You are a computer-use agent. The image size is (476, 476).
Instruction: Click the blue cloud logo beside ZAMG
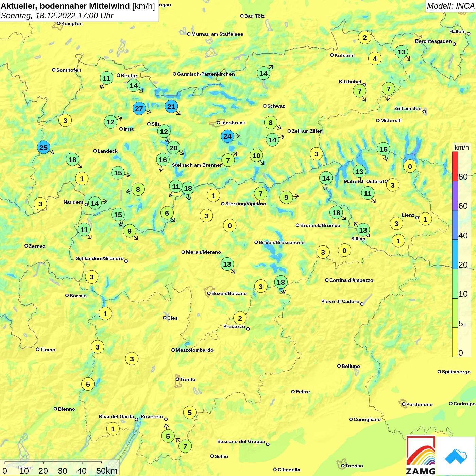pyautogui.click(x=456, y=456)
